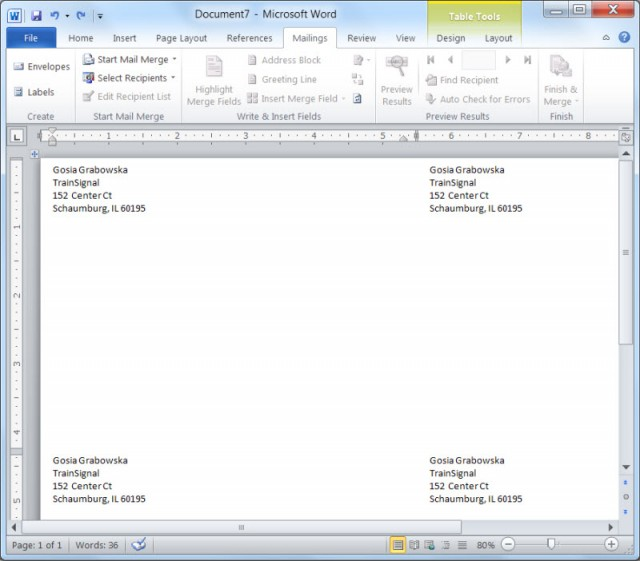
Task: Click the Page: 1 of 1 status indicator
Action: (37, 545)
